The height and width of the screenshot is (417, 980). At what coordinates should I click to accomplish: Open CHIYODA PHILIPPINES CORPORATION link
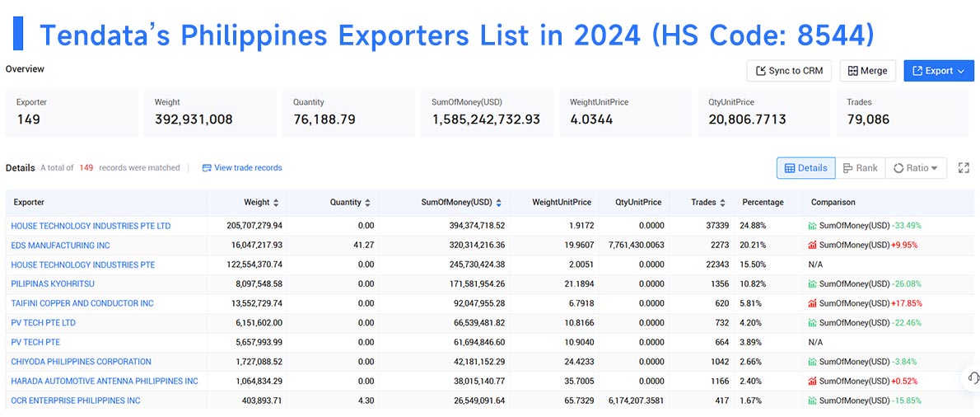(x=82, y=361)
